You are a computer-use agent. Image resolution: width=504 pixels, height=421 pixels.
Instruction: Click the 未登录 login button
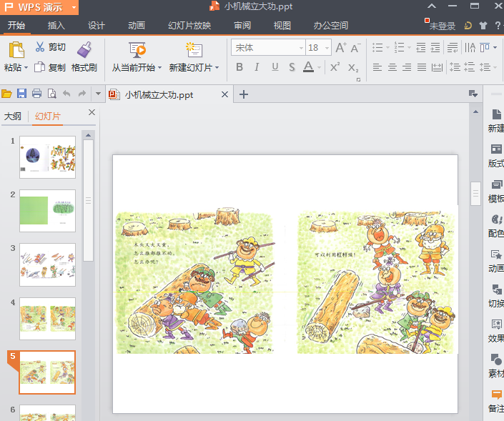click(443, 26)
